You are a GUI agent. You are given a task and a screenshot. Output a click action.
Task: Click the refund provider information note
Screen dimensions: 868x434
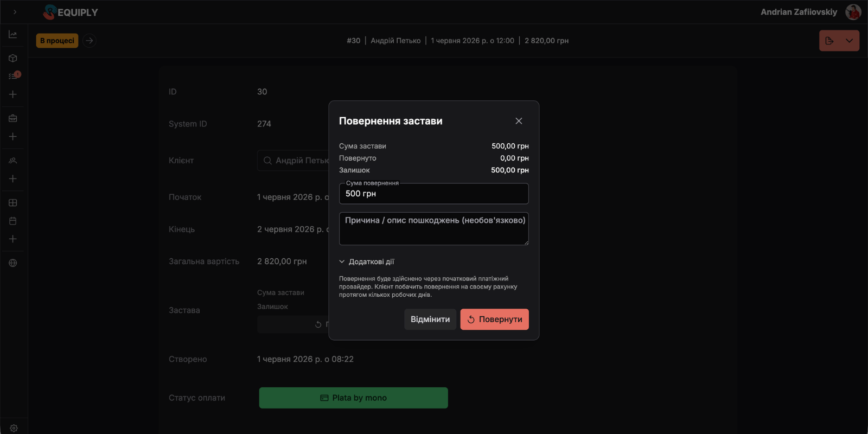[428, 286]
